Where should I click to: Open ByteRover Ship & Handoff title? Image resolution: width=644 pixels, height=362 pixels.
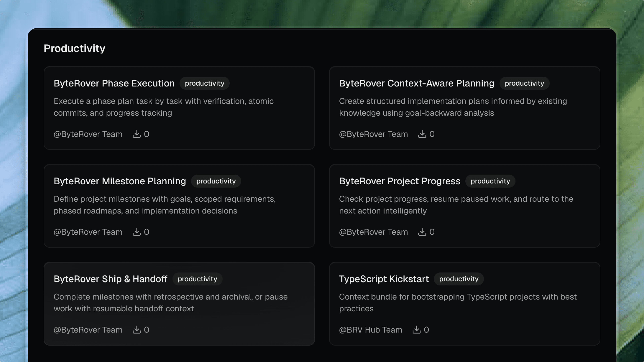click(x=110, y=279)
